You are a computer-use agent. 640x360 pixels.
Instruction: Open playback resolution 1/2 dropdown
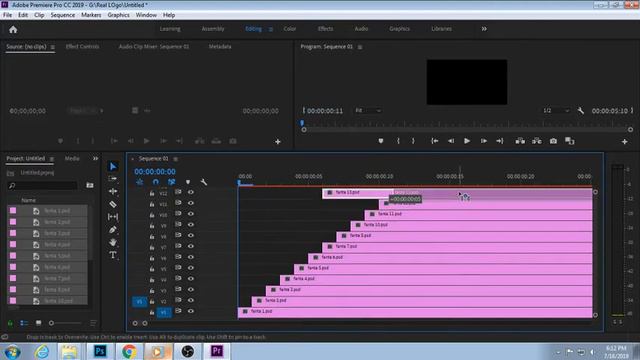click(556, 111)
